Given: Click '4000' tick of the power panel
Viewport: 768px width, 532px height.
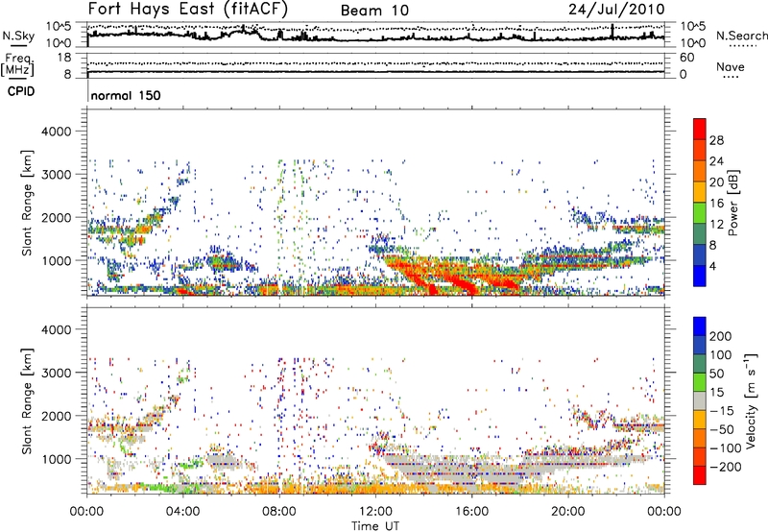Looking at the screenshot, I should pyautogui.click(x=56, y=132).
